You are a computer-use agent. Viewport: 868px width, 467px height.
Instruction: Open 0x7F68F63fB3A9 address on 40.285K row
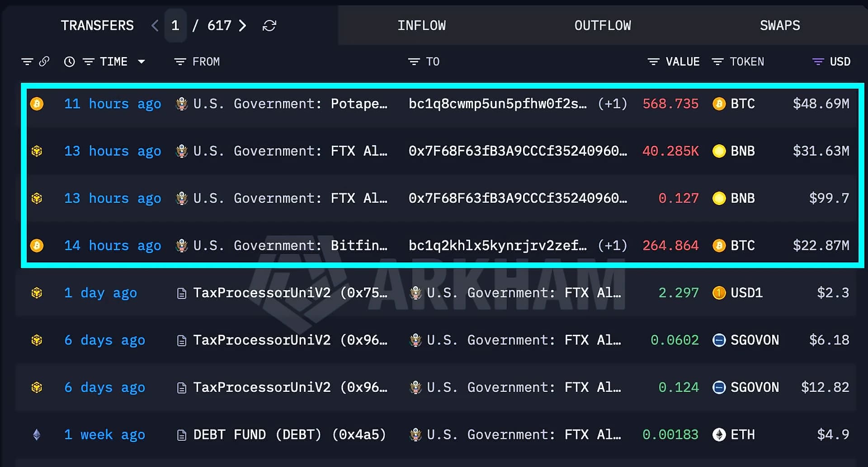point(518,151)
